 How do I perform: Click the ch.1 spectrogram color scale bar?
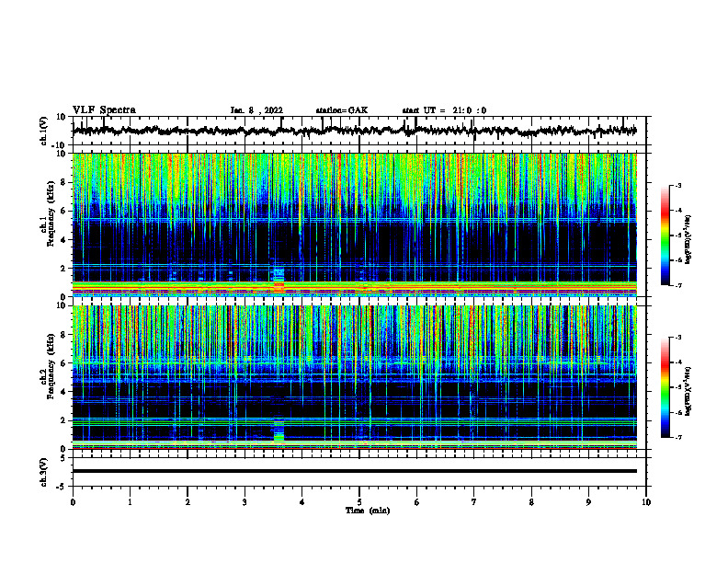(x=665, y=236)
